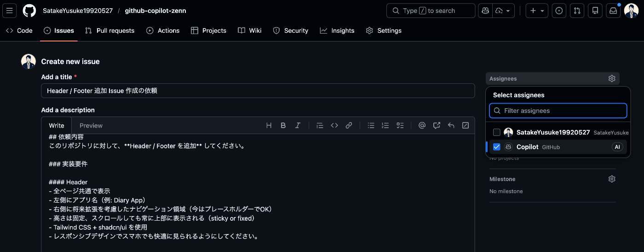Click the 'Tailwind CSS + shadcn/ui を使用' line

(x=98, y=227)
